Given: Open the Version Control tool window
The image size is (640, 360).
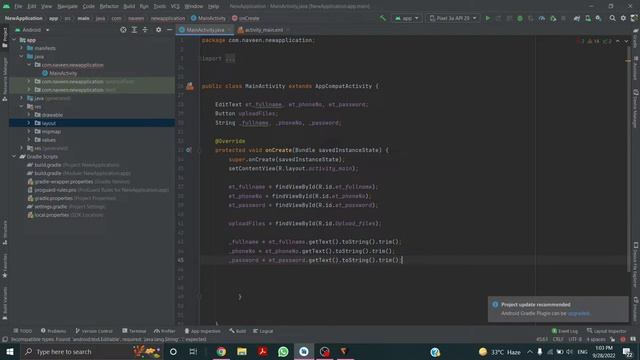Looking at the screenshot, I should click(94, 331).
